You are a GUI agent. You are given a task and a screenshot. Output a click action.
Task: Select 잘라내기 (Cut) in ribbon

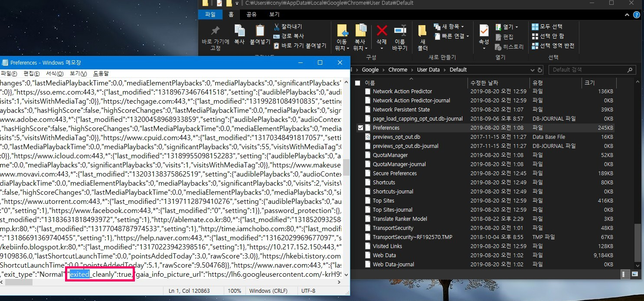coord(288,26)
